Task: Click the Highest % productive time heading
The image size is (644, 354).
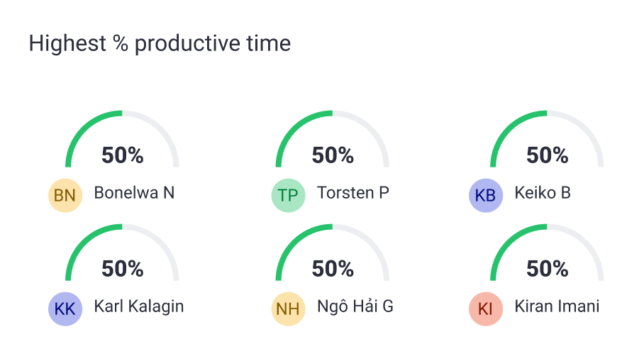Action: pyautogui.click(x=160, y=43)
